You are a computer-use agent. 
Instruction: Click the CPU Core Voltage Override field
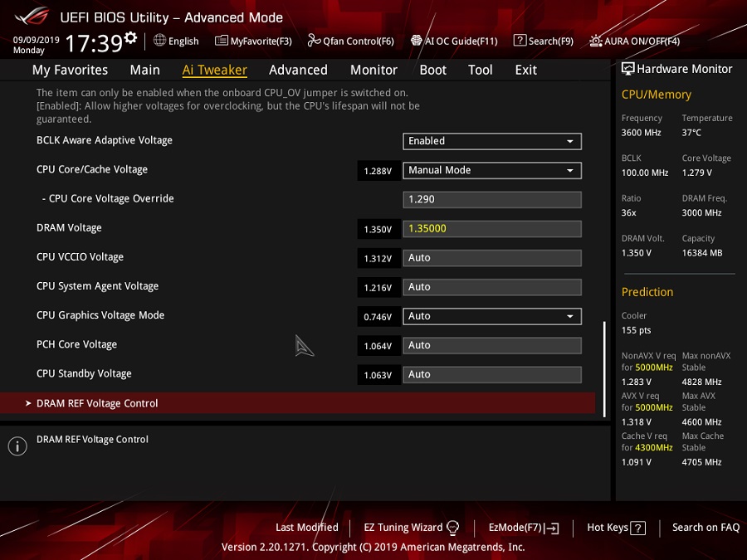tap(492, 199)
